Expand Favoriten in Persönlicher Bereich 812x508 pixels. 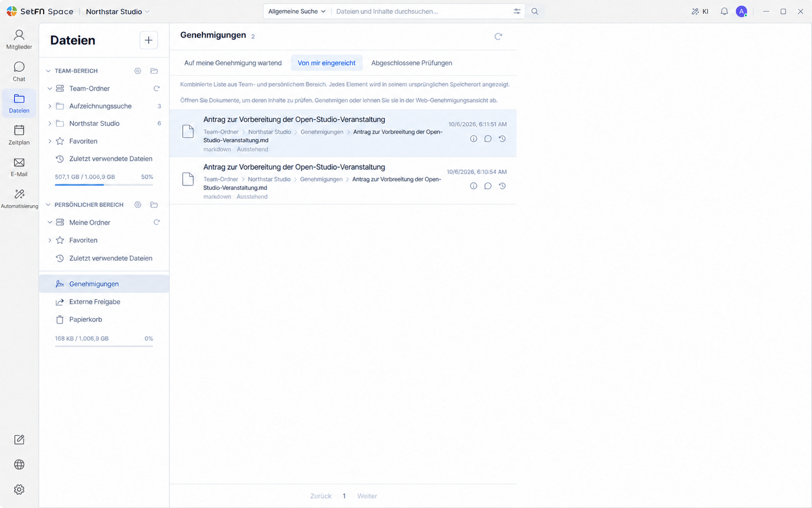pos(50,240)
